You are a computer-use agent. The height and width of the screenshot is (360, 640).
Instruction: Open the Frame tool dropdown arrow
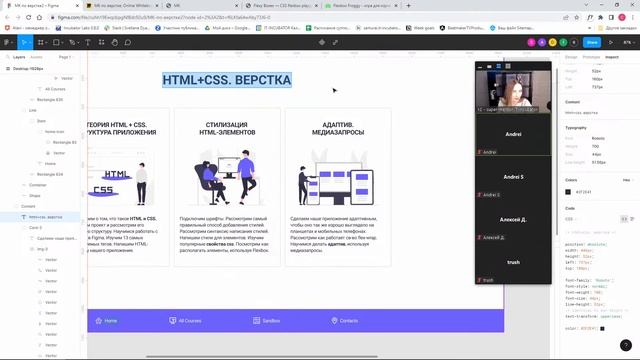45,42
